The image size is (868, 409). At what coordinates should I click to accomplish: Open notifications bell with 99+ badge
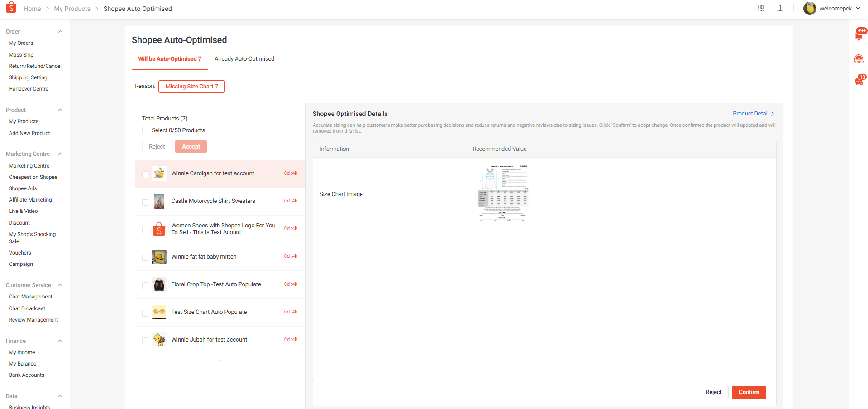point(859,34)
